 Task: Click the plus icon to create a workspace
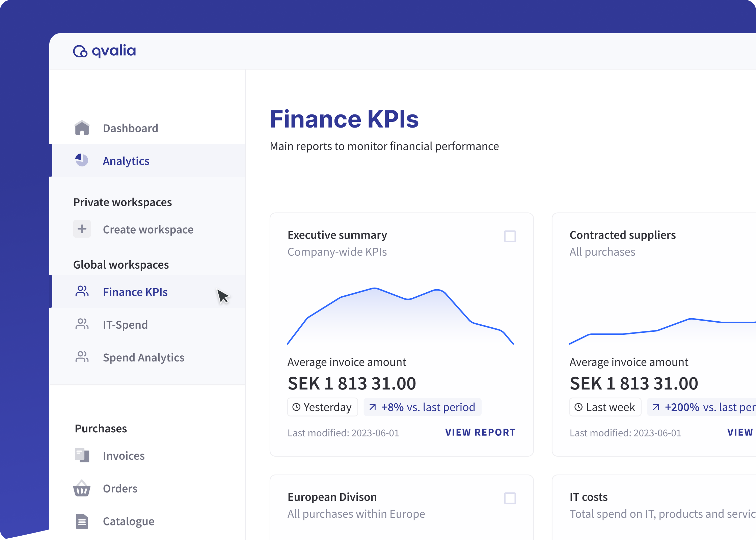[x=82, y=229]
